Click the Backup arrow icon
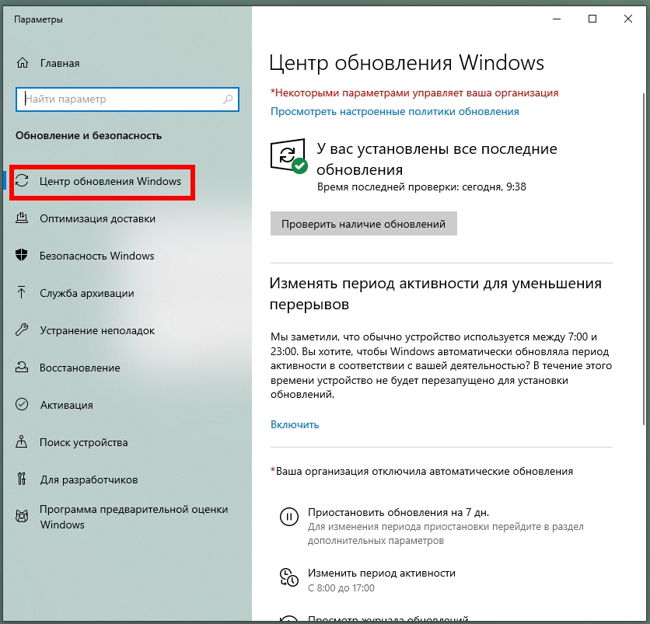650x624 pixels. (x=22, y=292)
